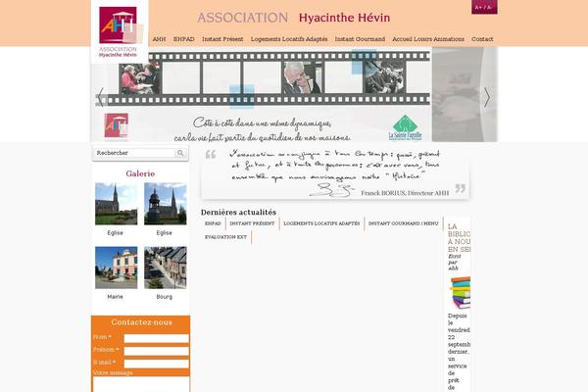This screenshot has width=588, height=392.
Task: Open the Mairie gallery thumbnail
Action: click(x=117, y=268)
